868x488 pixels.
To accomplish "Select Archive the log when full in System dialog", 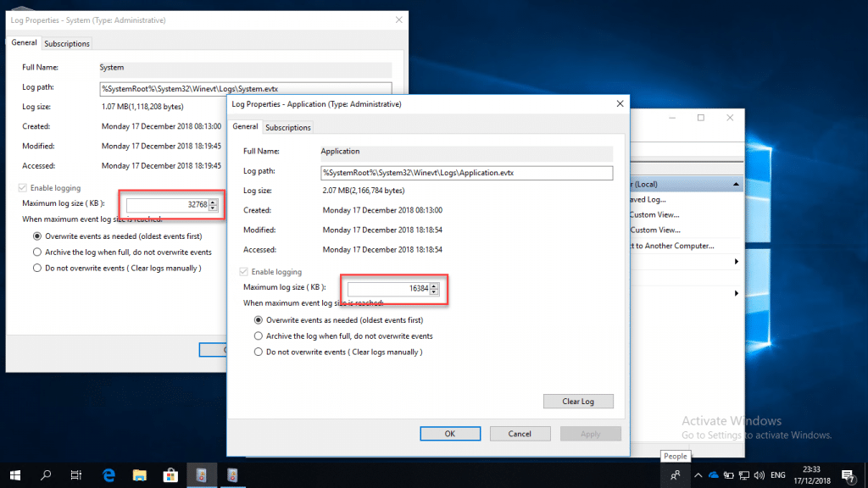I will point(37,252).
